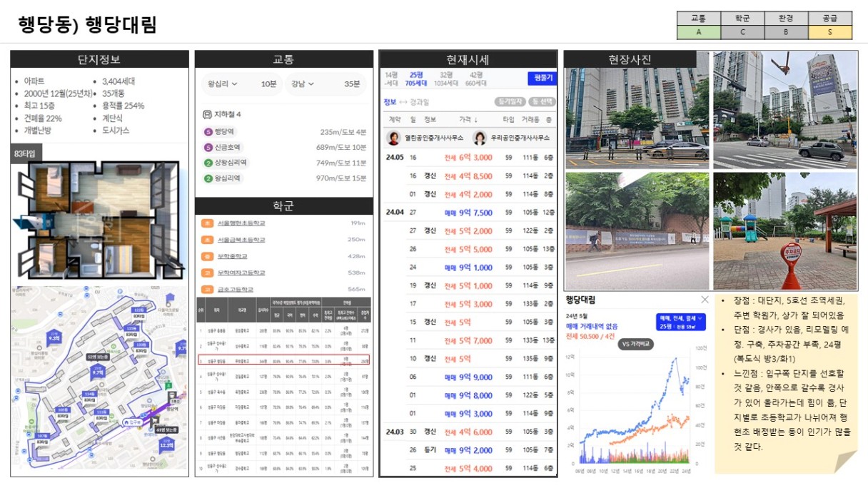Click the subway icon beside 지하철 4
868x488 pixels.
coord(207,114)
